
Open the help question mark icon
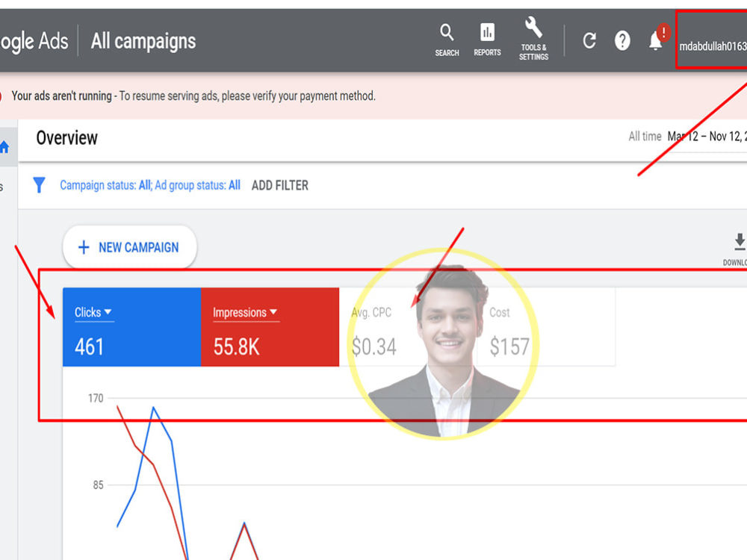[x=622, y=41]
